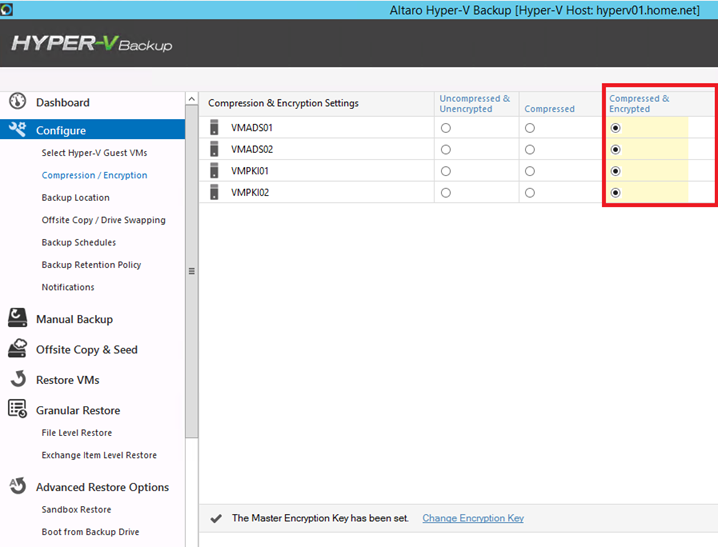Screen dimensions: 718x547
Task: Click the sidebar vertical scrollbar thumb
Action: pos(192,271)
